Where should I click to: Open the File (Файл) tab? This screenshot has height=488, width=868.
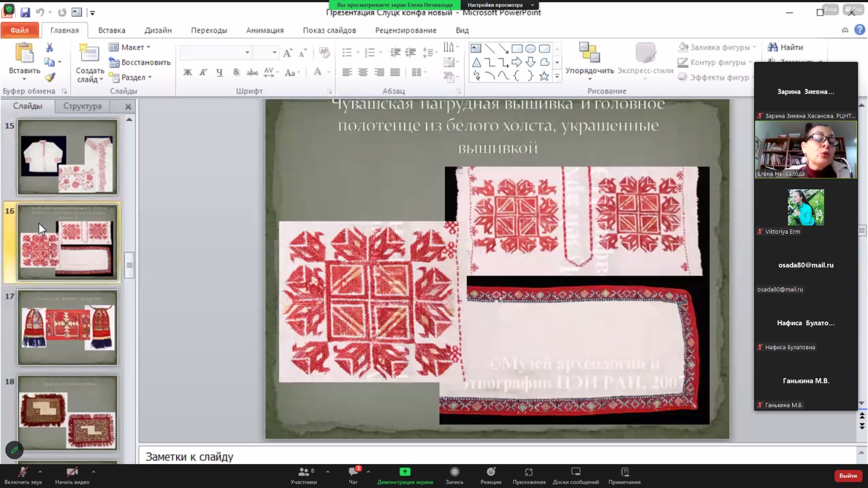20,30
